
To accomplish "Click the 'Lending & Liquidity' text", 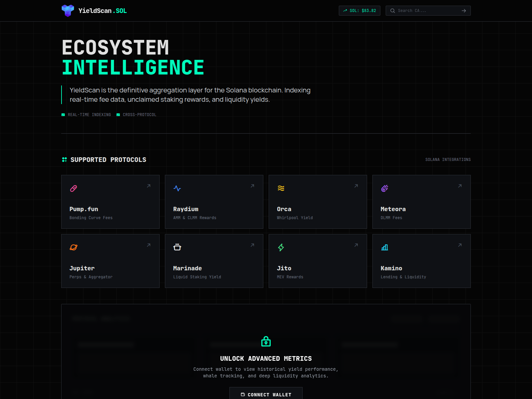I will tap(403, 277).
